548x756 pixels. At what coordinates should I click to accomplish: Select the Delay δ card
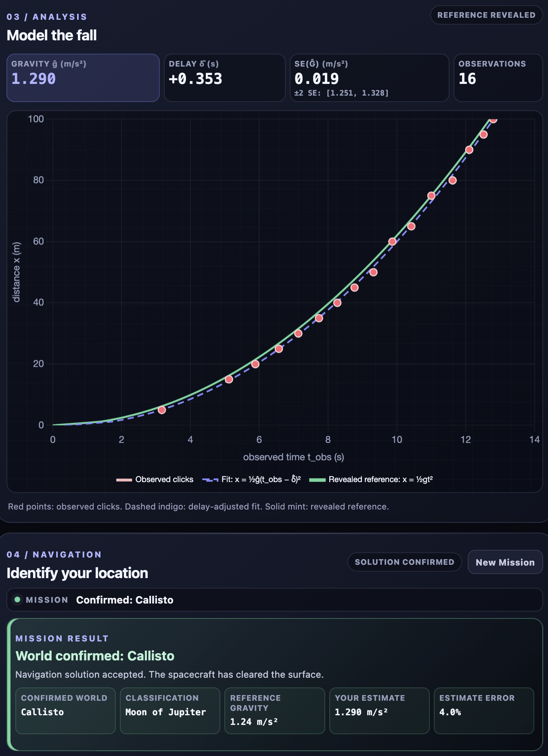tap(225, 78)
